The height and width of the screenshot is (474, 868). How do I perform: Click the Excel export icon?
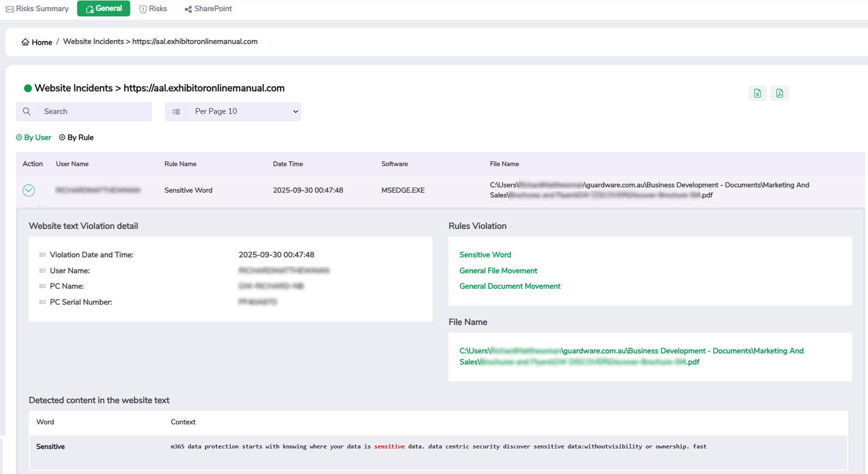(x=757, y=93)
